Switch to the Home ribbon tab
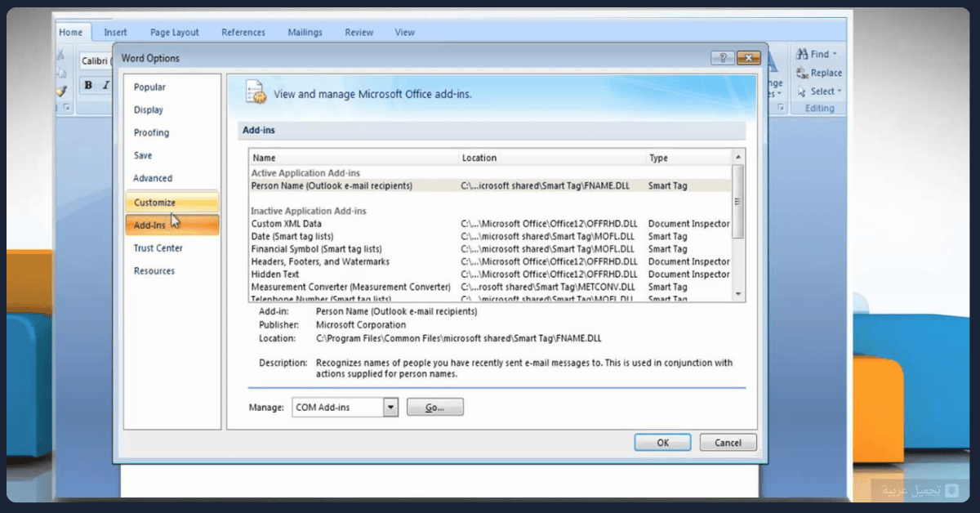 pyautogui.click(x=71, y=33)
